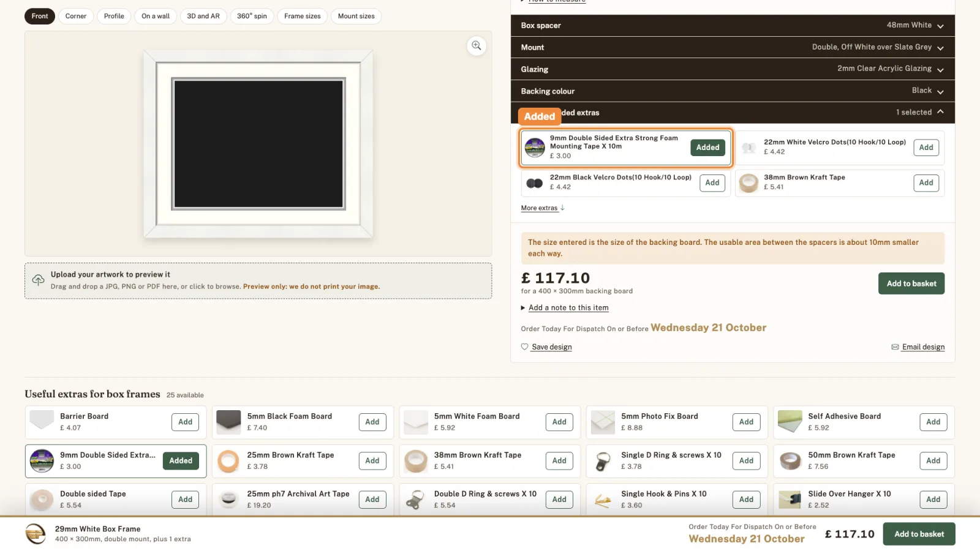
Task: Click the Double D Ring product image
Action: click(415, 500)
